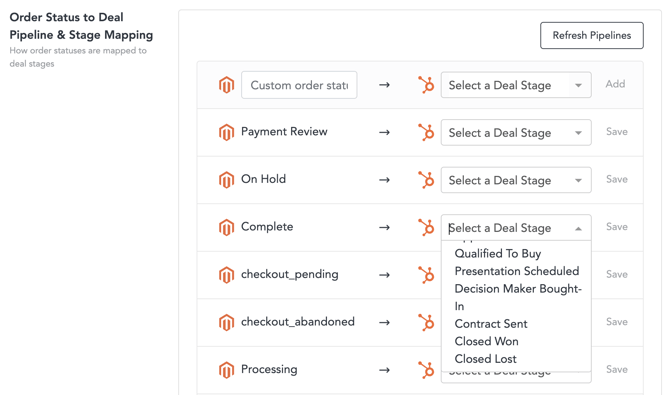This screenshot has height=395, width=670.
Task: Choose Closed Won from the list
Action: [486, 341]
